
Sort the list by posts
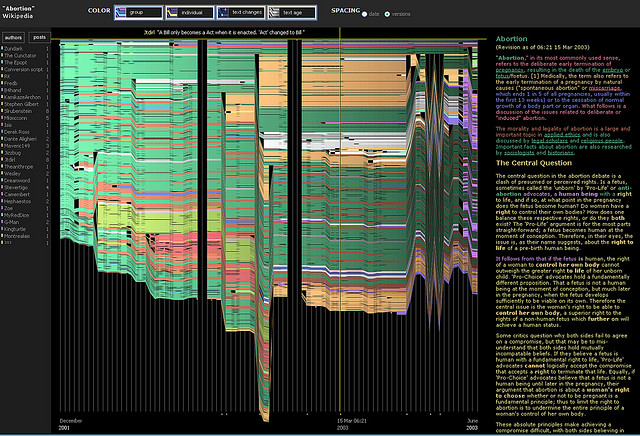click(x=40, y=38)
